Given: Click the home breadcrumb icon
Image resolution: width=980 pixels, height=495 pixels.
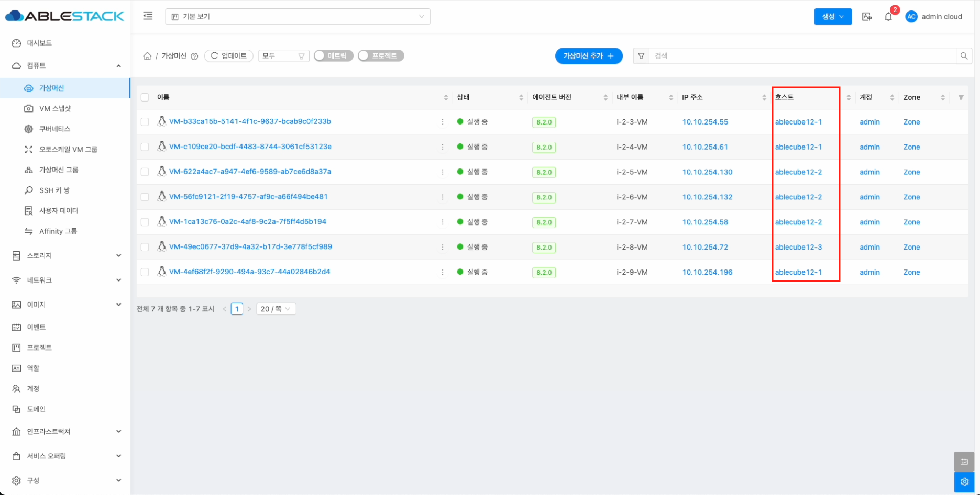Looking at the screenshot, I should click(x=147, y=56).
